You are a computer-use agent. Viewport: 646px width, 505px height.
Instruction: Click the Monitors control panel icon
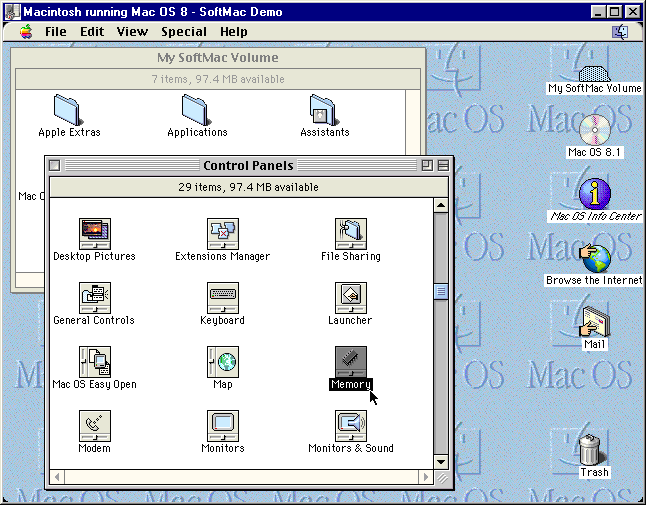(x=223, y=426)
